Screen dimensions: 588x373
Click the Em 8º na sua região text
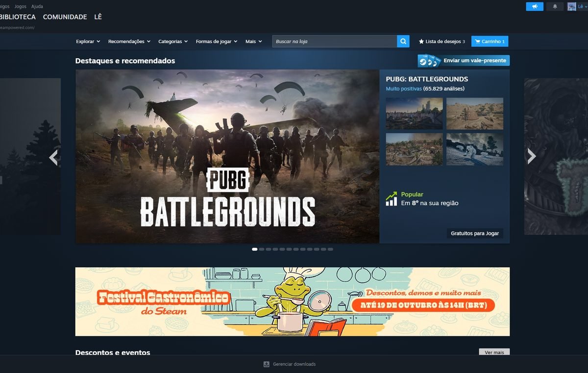[x=430, y=203]
